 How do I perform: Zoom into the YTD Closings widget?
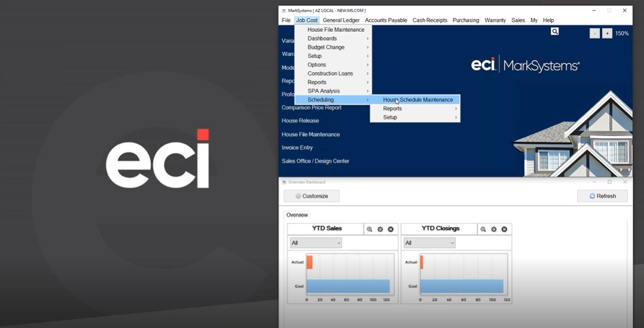(x=483, y=229)
